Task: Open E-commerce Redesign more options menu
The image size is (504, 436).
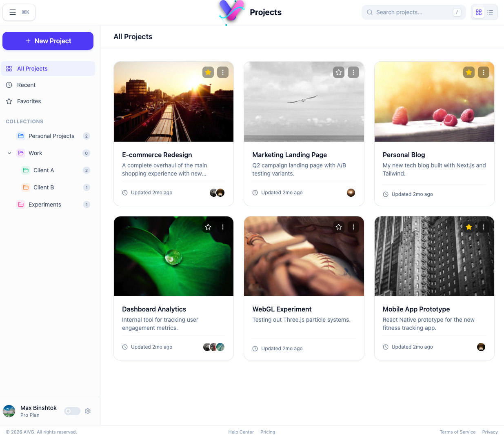Action: click(x=223, y=72)
